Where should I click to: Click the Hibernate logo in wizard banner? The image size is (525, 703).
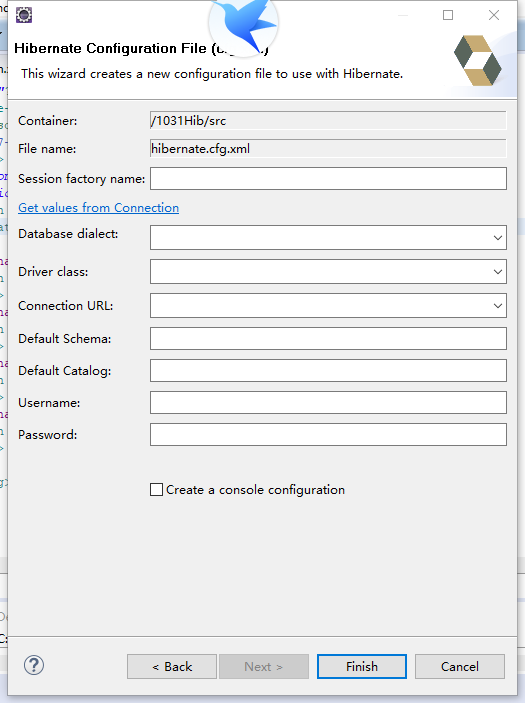pos(477,60)
